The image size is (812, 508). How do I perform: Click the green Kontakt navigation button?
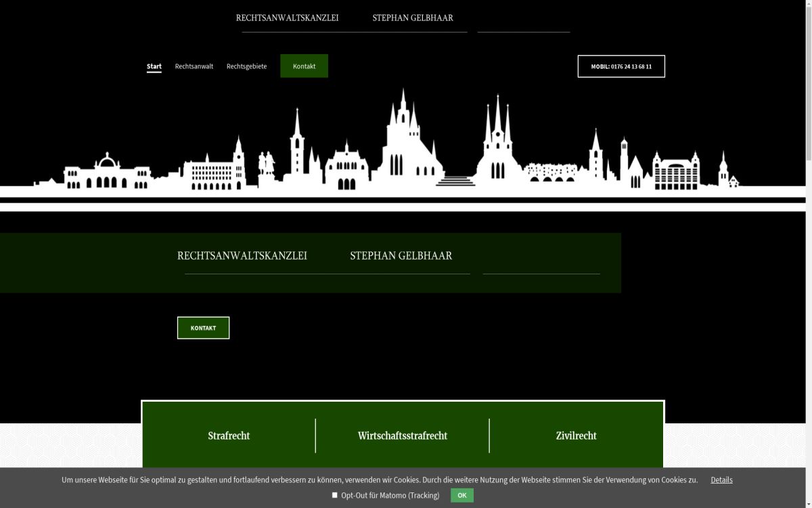point(304,66)
